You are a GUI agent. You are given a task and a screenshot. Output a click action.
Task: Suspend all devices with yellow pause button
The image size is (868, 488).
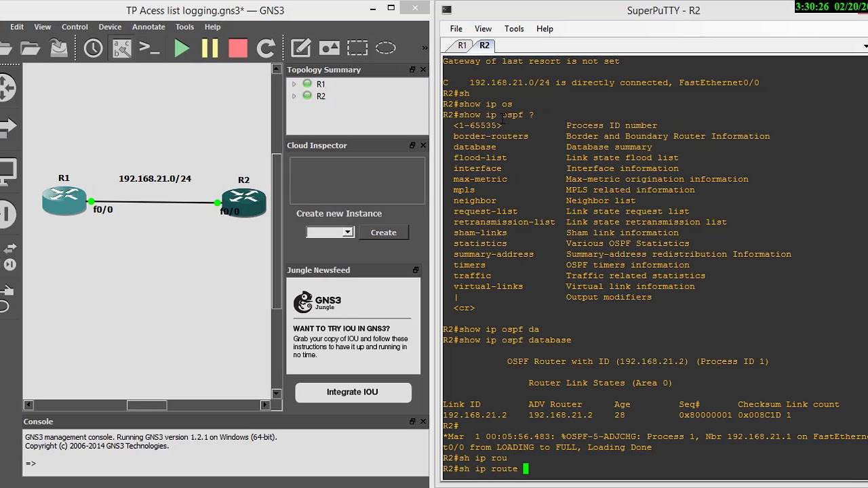point(210,48)
